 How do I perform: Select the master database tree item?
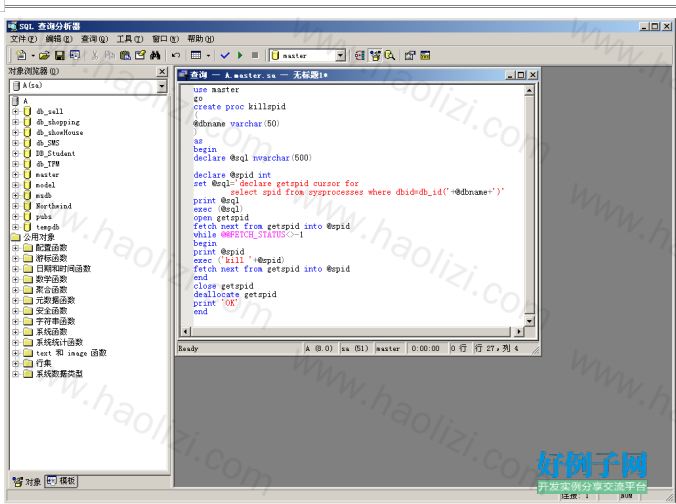47,175
